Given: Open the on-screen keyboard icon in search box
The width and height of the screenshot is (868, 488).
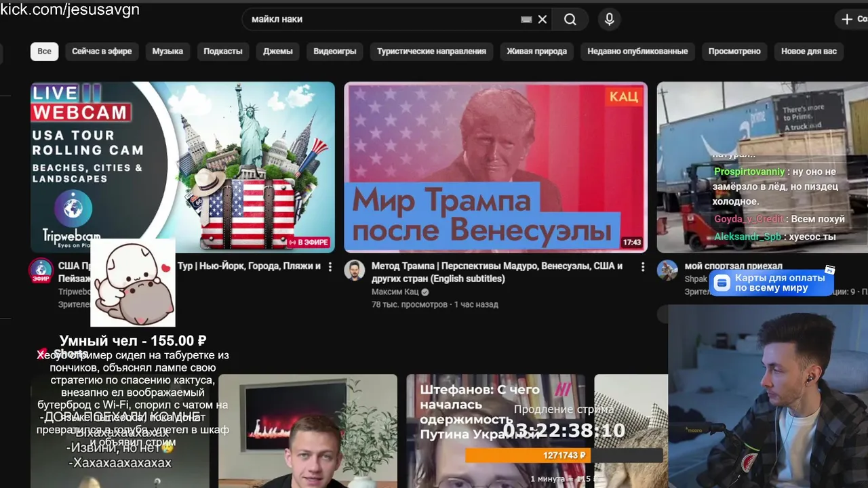Looking at the screenshot, I should point(526,20).
